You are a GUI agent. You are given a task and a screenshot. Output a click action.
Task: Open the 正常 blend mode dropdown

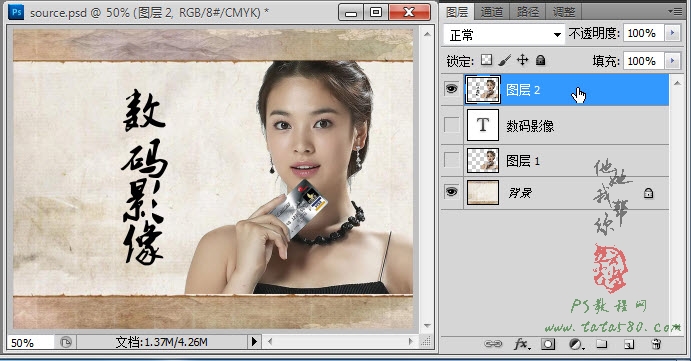tap(504, 34)
